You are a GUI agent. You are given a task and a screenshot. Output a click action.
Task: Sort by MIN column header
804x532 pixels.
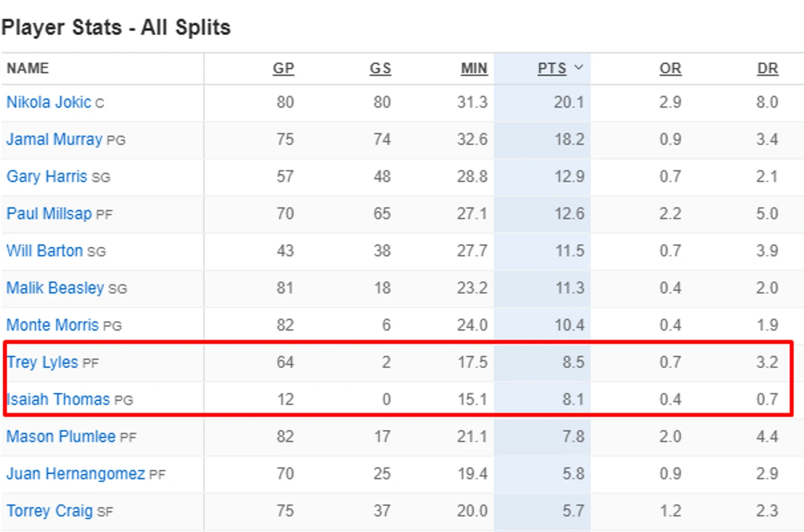pyautogui.click(x=474, y=68)
